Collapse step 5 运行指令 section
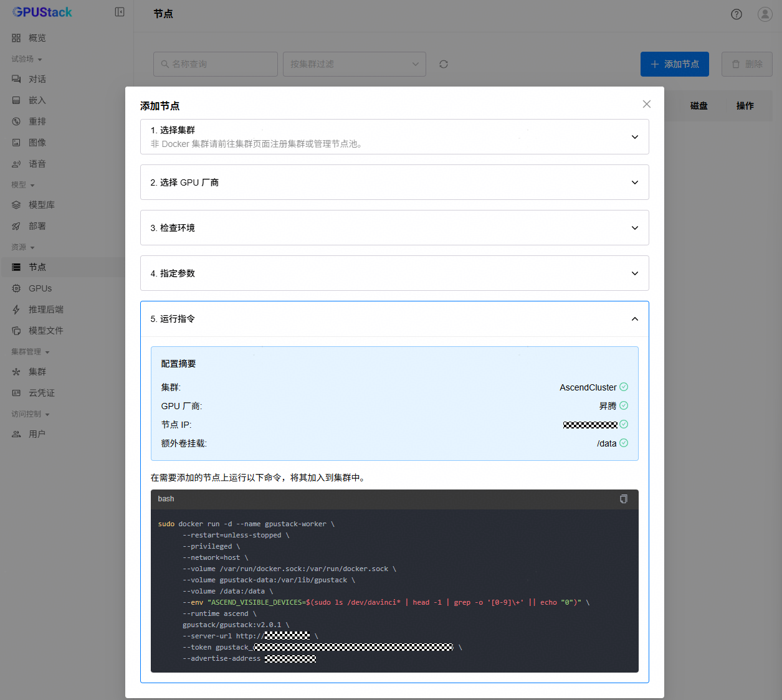Viewport: 782px width, 700px height. click(634, 319)
